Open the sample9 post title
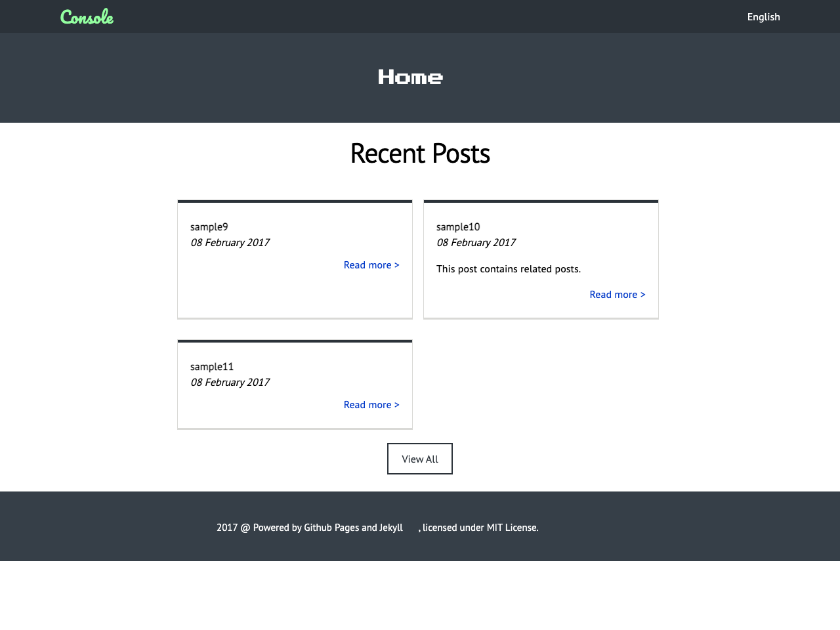 pyautogui.click(x=209, y=227)
